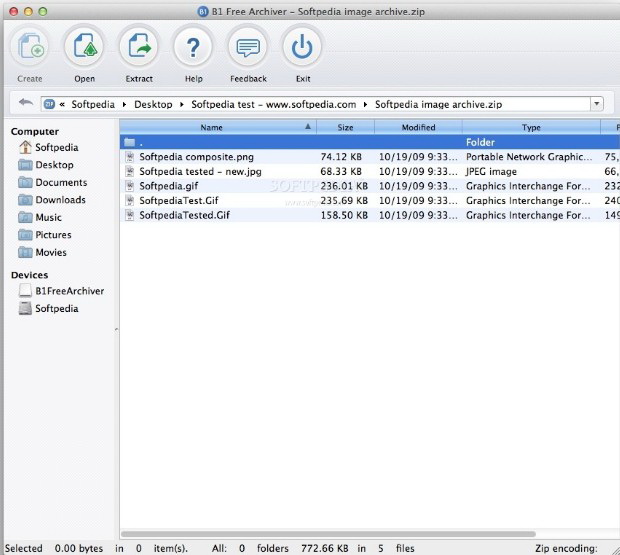Click the file icon of Softpedia.gif
Viewport: 620px width, 555px height.
coord(130,186)
